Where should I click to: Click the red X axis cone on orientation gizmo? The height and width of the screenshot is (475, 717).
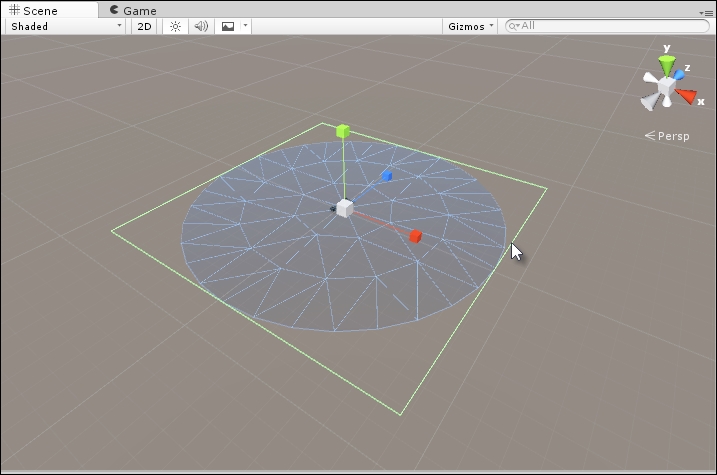[x=686, y=96]
